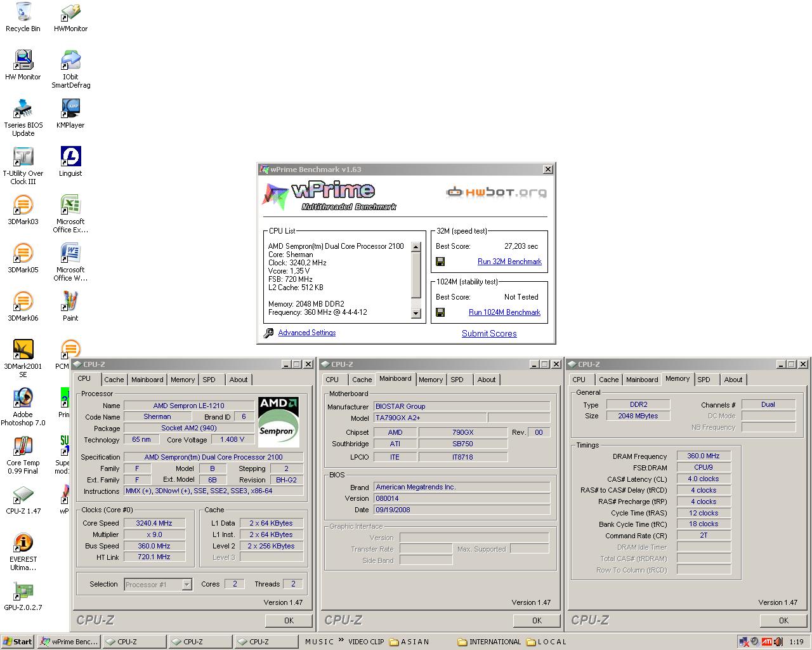
Task: Open INTERNATIONAL folder on taskbar
Action: (488, 642)
